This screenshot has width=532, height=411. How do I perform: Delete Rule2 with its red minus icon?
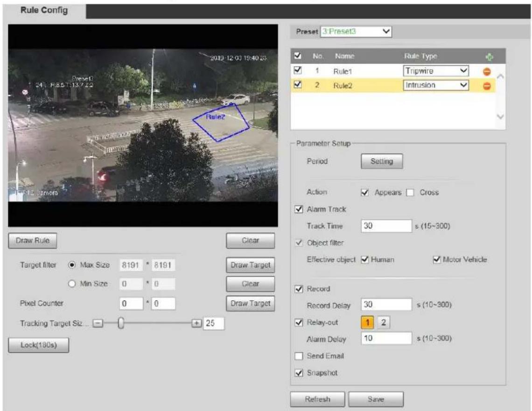tap(487, 86)
